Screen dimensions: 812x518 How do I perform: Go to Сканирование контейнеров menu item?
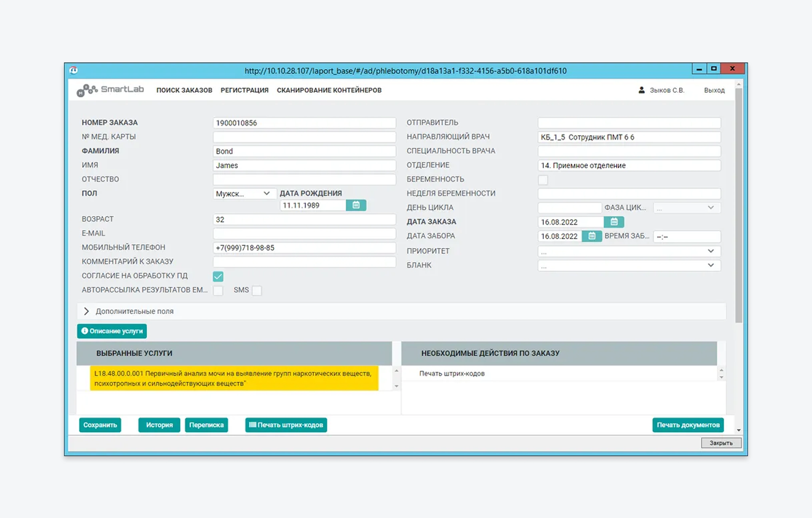(329, 90)
